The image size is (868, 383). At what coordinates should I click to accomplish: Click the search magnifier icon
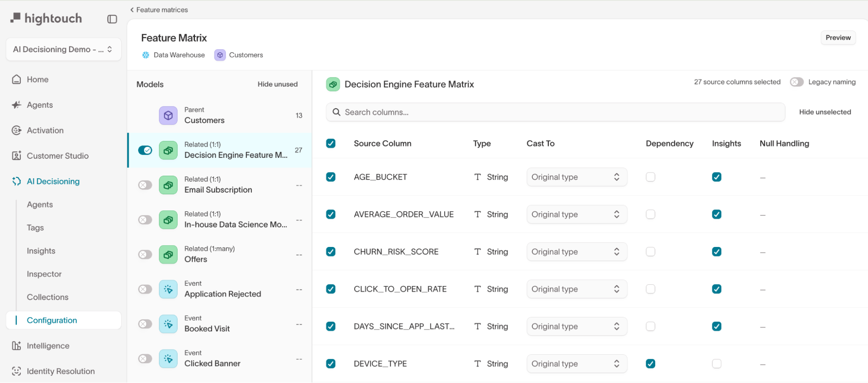pyautogui.click(x=336, y=112)
